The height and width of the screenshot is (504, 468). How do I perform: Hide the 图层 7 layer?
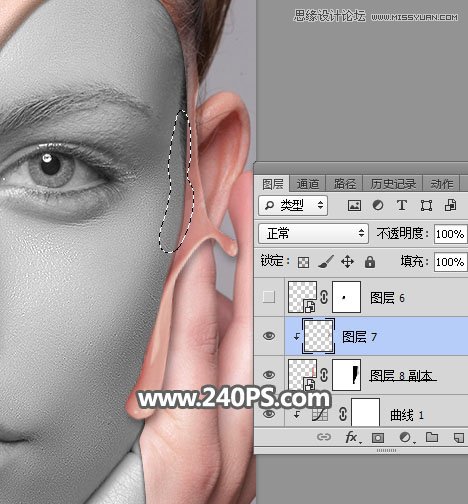pyautogui.click(x=269, y=336)
